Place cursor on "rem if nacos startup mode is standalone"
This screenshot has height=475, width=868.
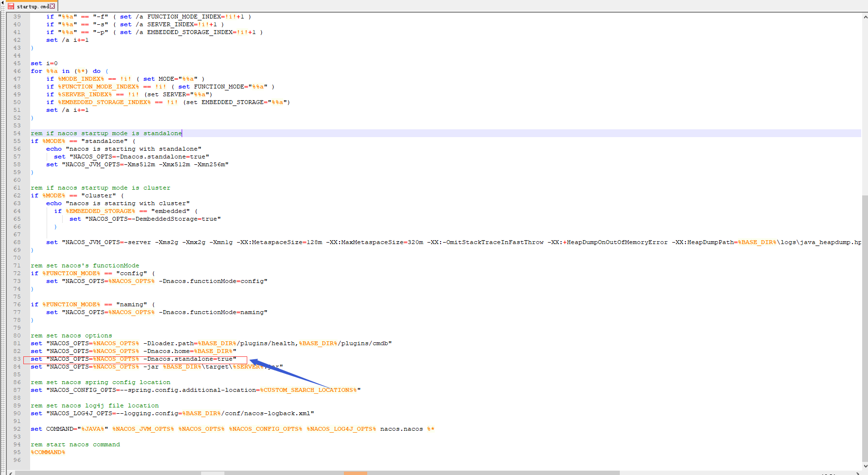[x=106, y=133]
